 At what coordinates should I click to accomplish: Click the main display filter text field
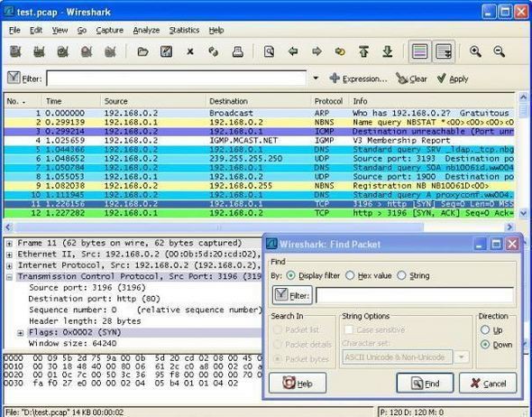click(177, 79)
